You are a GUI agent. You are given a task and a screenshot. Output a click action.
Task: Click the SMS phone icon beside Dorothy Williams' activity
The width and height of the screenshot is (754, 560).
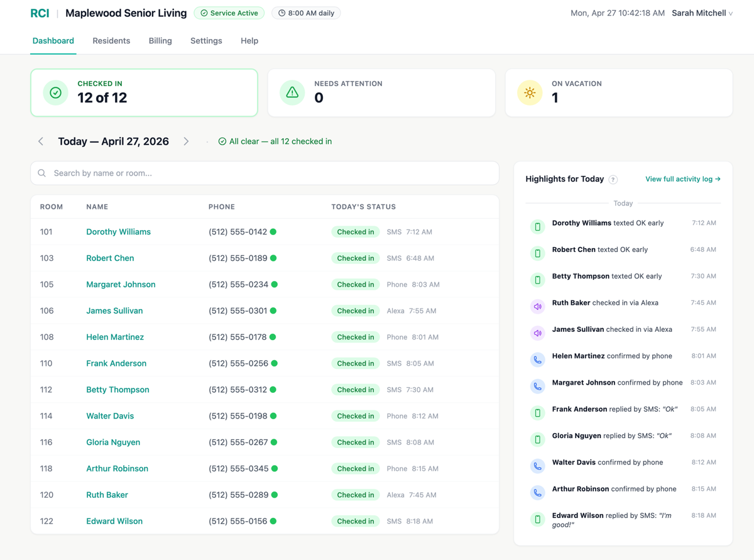(x=537, y=226)
